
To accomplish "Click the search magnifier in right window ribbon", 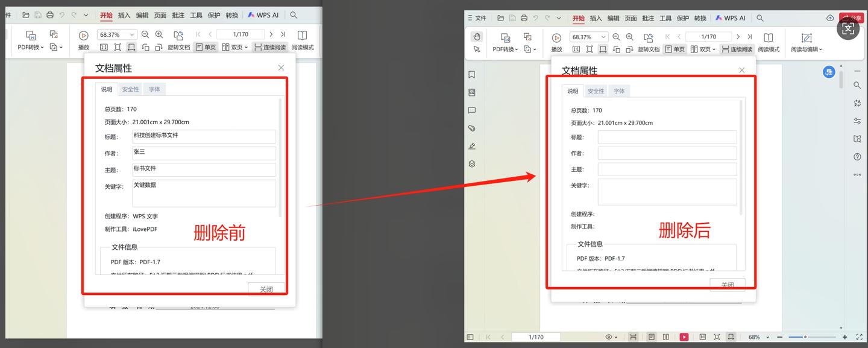I will pyautogui.click(x=760, y=18).
